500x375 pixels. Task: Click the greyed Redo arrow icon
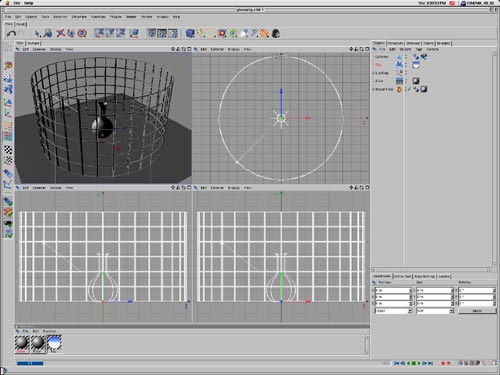22,33
